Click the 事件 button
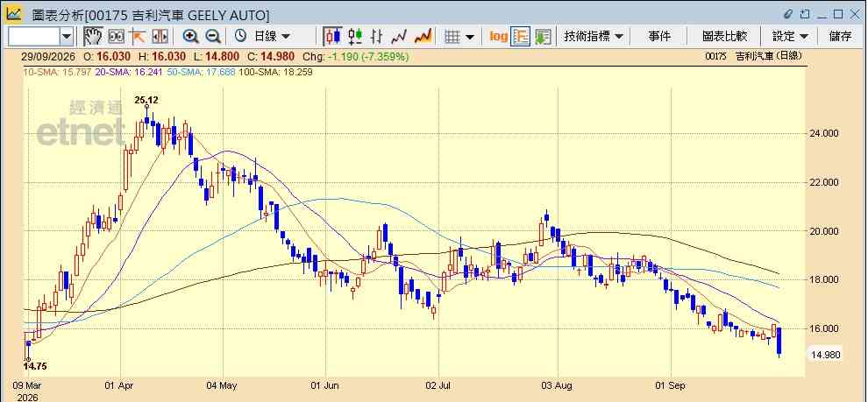868x402 pixels. tap(659, 37)
